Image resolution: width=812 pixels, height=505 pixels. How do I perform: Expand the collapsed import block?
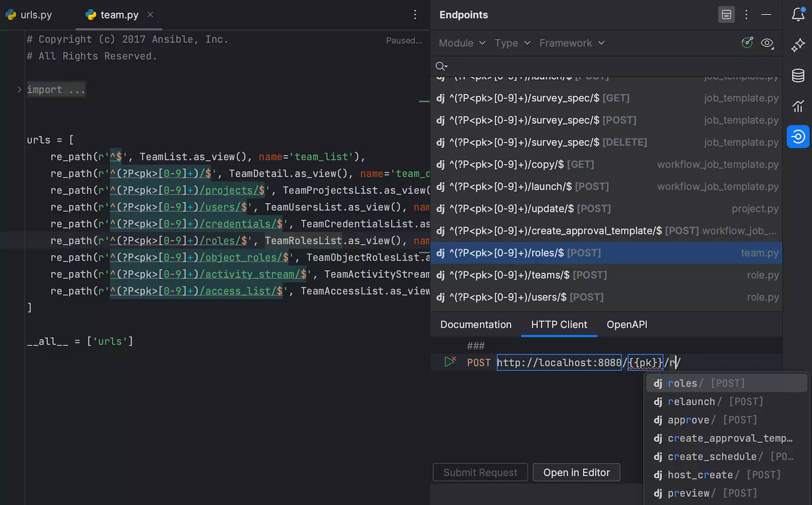20,90
